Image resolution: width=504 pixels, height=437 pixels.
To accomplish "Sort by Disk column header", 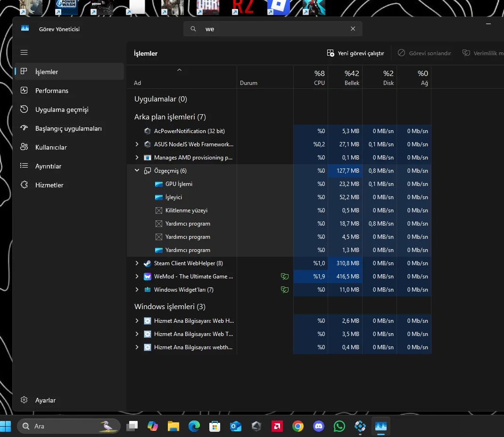I will click(x=379, y=77).
